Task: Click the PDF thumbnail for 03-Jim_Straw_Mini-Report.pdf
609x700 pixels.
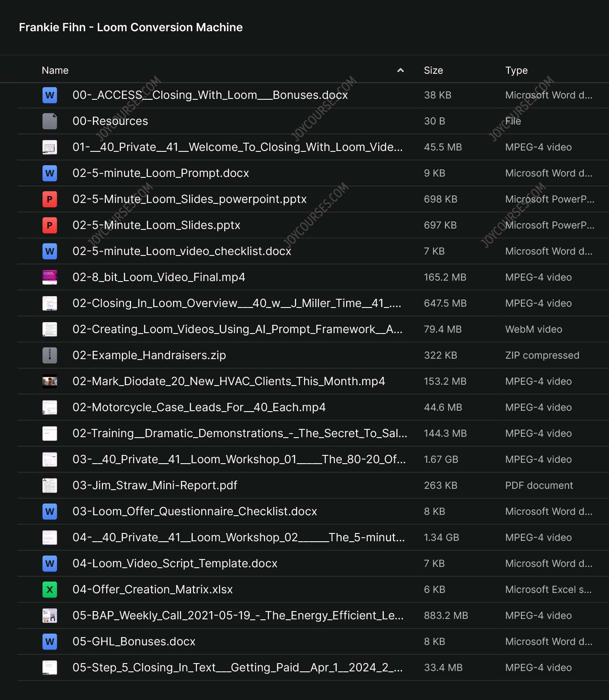Action: [x=49, y=485]
